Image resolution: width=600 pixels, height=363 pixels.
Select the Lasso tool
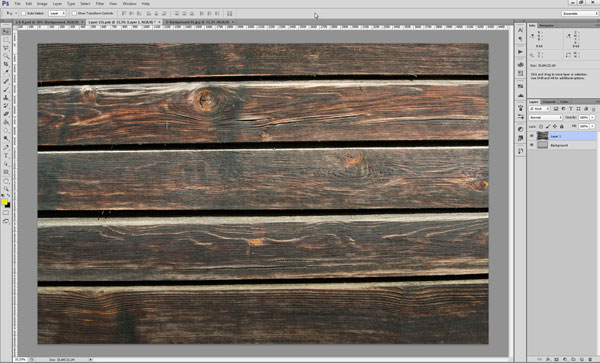click(6, 48)
